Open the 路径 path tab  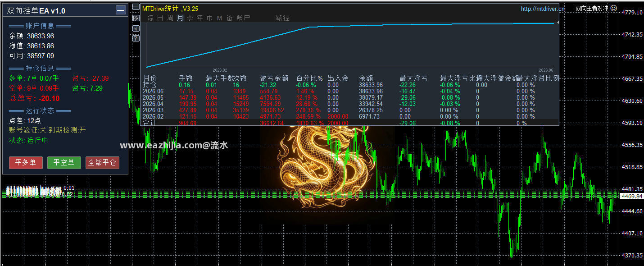point(283,18)
